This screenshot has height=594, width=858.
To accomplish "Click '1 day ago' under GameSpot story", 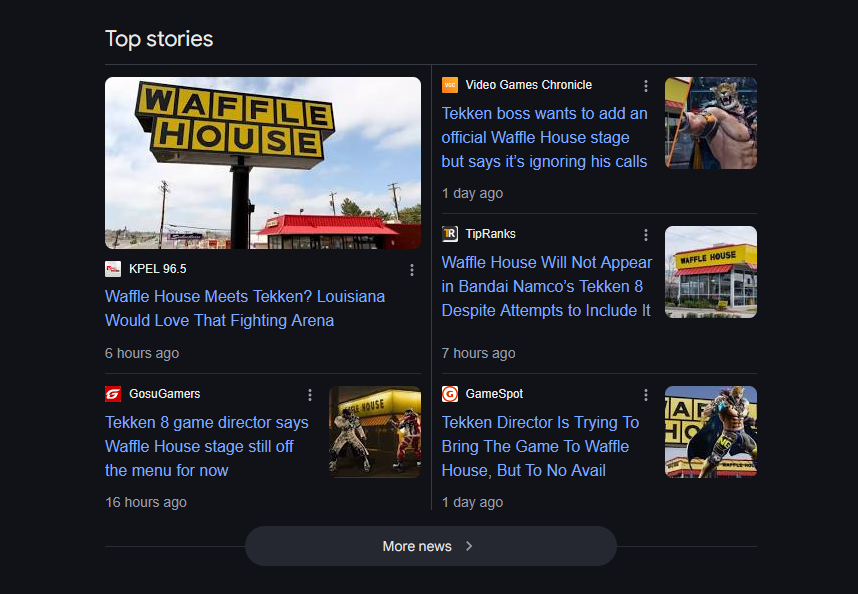I will click(x=472, y=502).
